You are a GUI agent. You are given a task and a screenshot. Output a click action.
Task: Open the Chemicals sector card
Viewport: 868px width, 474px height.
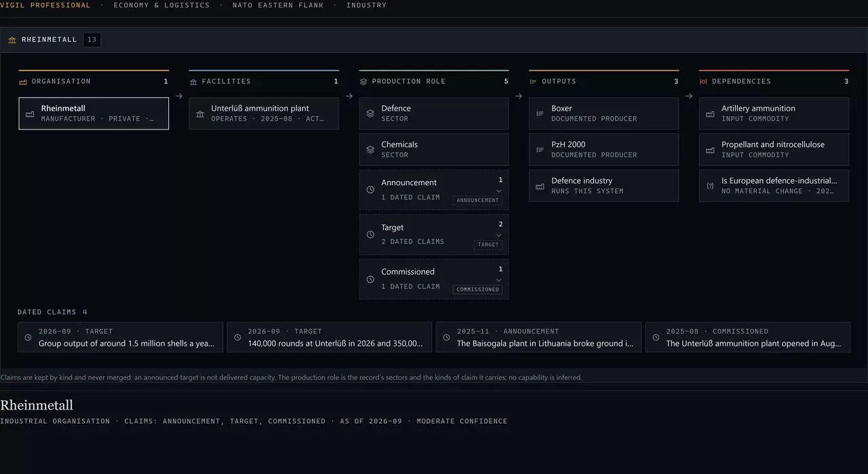[434, 149]
